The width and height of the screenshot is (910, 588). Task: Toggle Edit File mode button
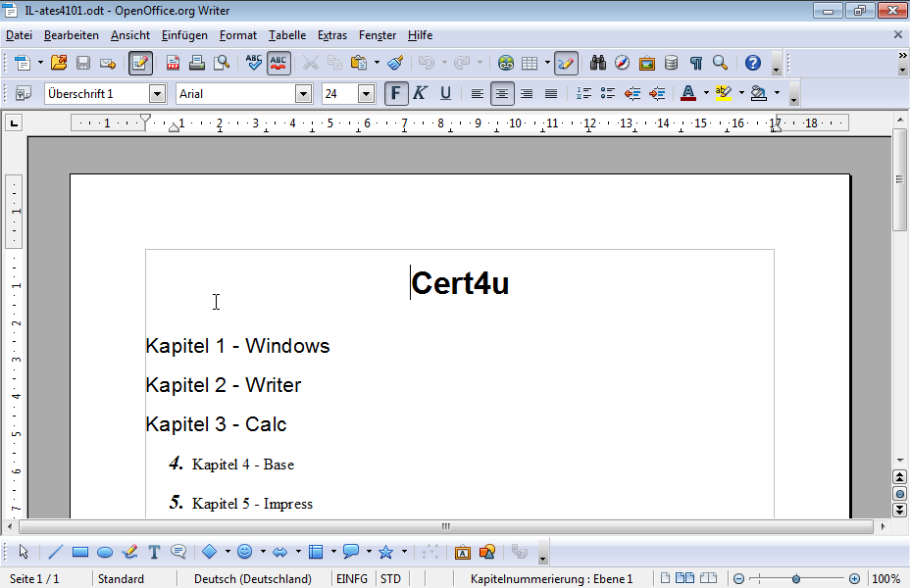click(140, 63)
